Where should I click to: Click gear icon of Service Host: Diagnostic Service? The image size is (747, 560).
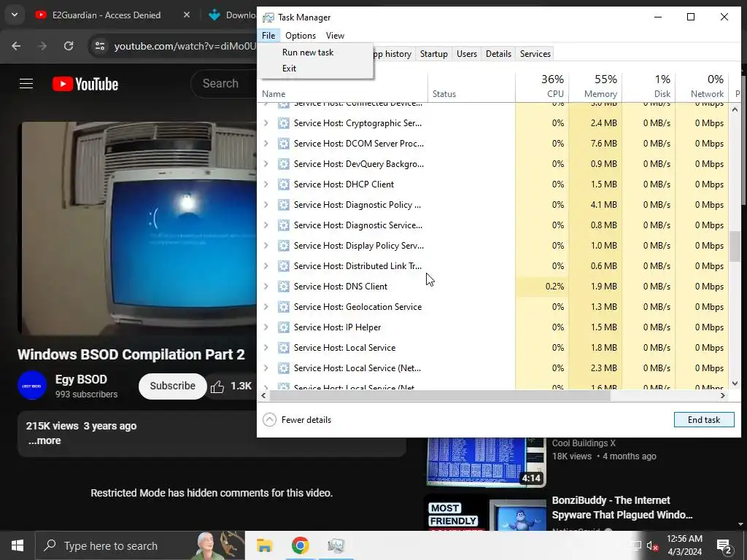tap(284, 225)
